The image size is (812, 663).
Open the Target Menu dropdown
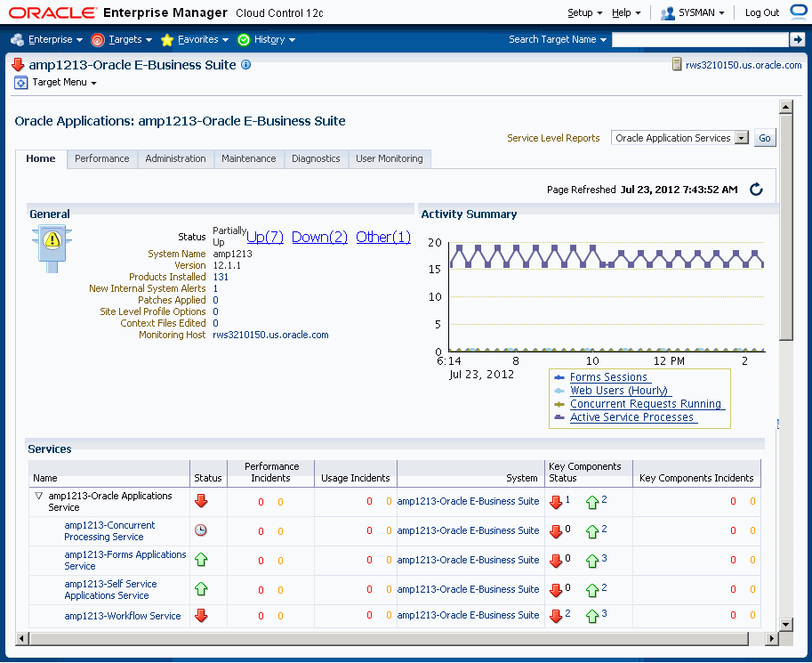(x=64, y=83)
